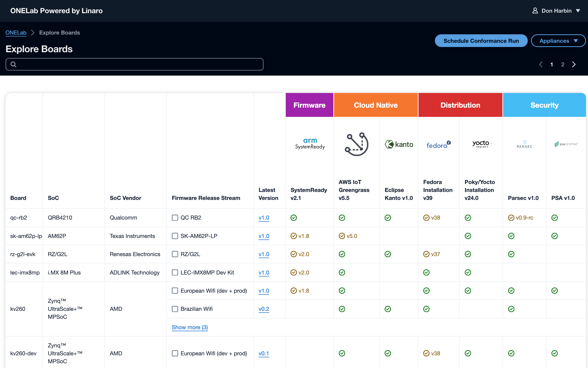588x368 pixels.
Task: Click the Board column header
Action: [x=18, y=198]
